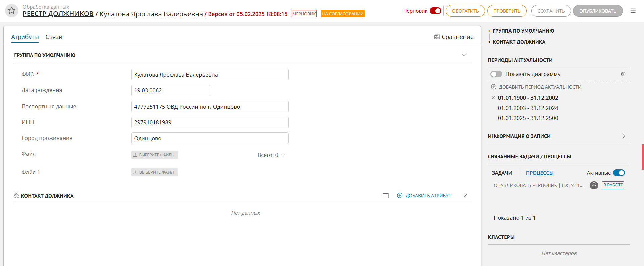Click the red vertical scrollbar on right edge
This screenshot has height=266, width=644.
pyautogui.click(x=643, y=157)
